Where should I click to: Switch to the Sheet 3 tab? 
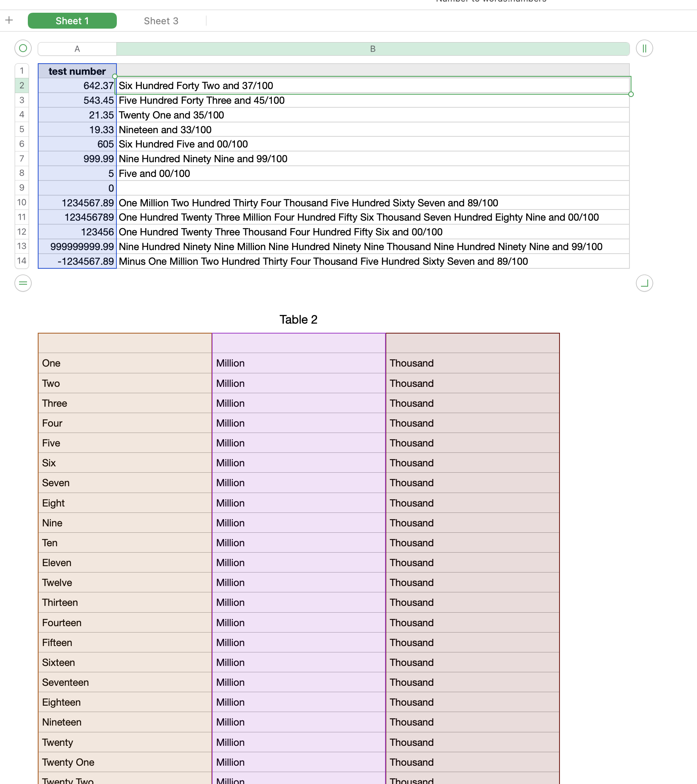(161, 21)
